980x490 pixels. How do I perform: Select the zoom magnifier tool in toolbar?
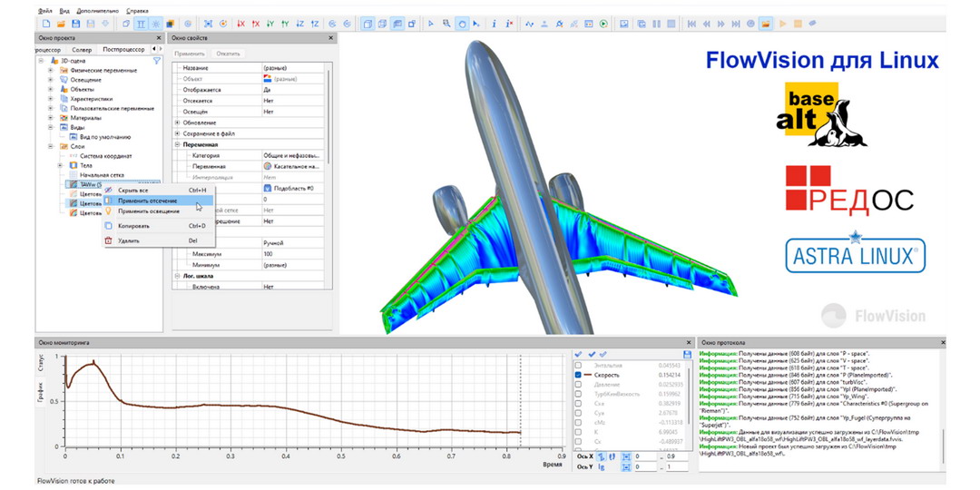coord(446,24)
